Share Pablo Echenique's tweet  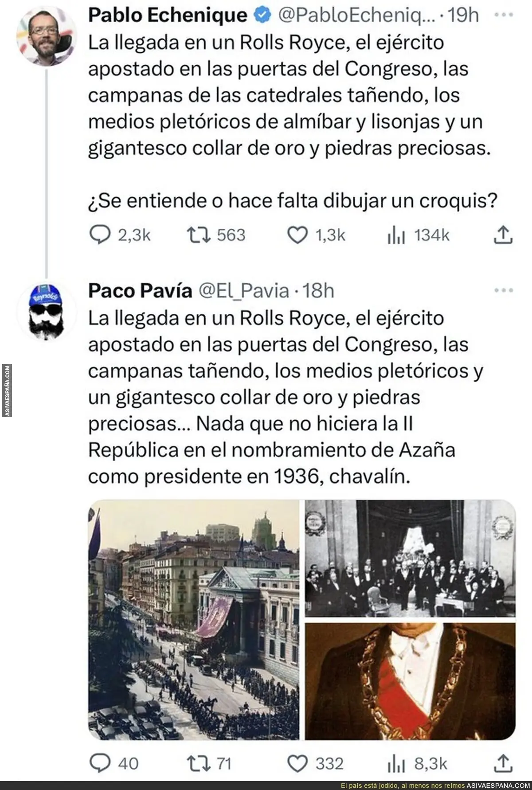(503, 235)
